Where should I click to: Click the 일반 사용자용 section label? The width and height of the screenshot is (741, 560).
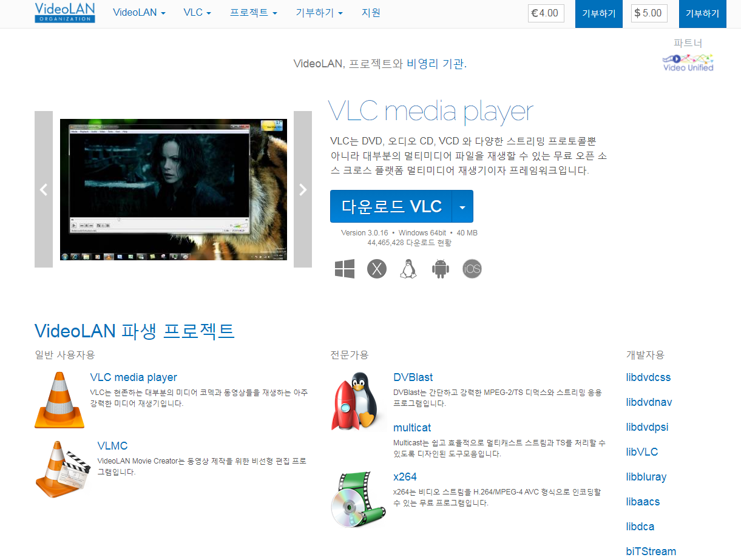(x=65, y=355)
